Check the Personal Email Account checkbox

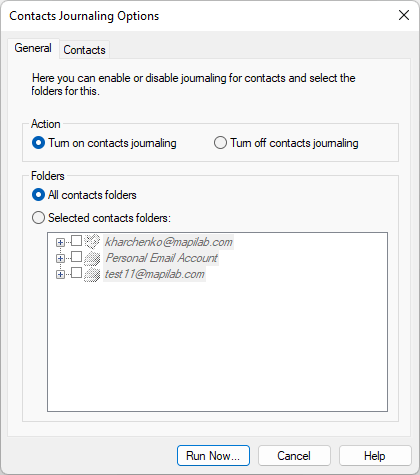[77, 256]
